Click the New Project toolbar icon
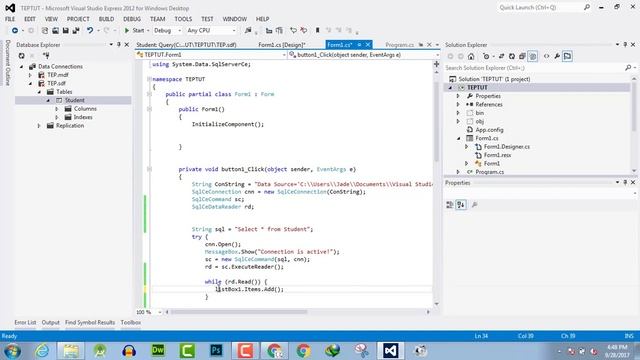The image size is (640, 360). 45,31
